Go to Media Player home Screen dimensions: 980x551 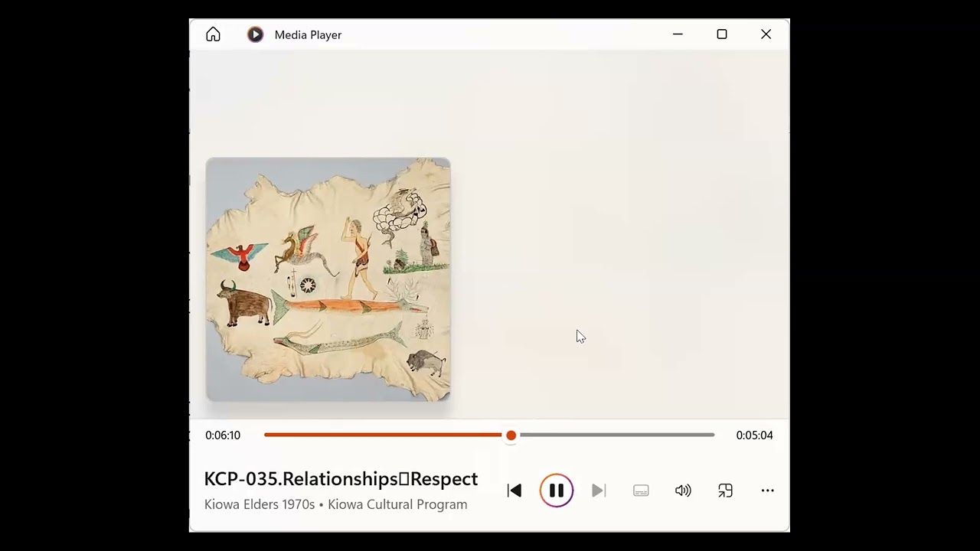[x=213, y=34]
